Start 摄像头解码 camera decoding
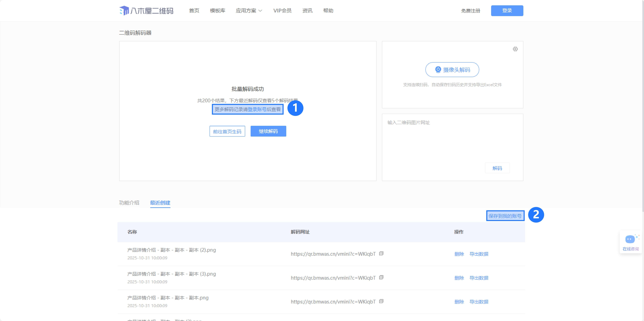 pyautogui.click(x=452, y=70)
